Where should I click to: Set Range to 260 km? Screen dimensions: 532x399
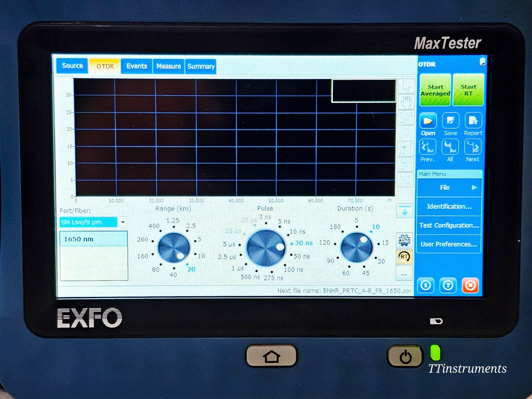pos(143,239)
